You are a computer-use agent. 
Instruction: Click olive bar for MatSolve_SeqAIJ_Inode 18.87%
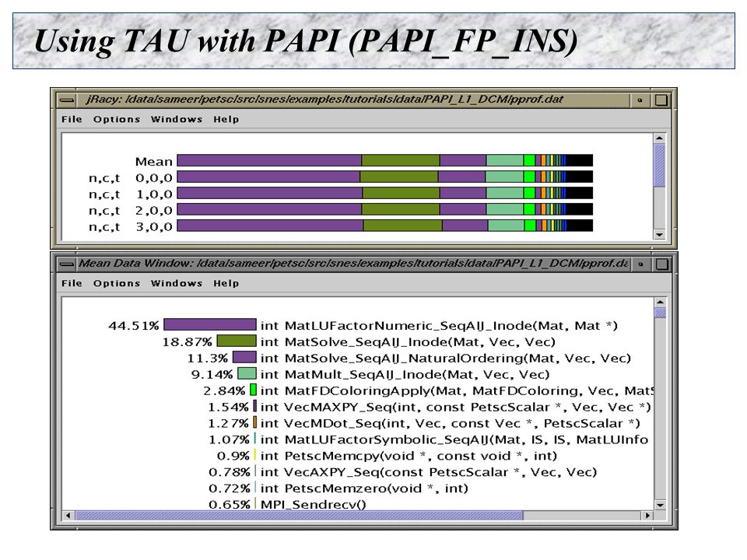click(x=237, y=341)
